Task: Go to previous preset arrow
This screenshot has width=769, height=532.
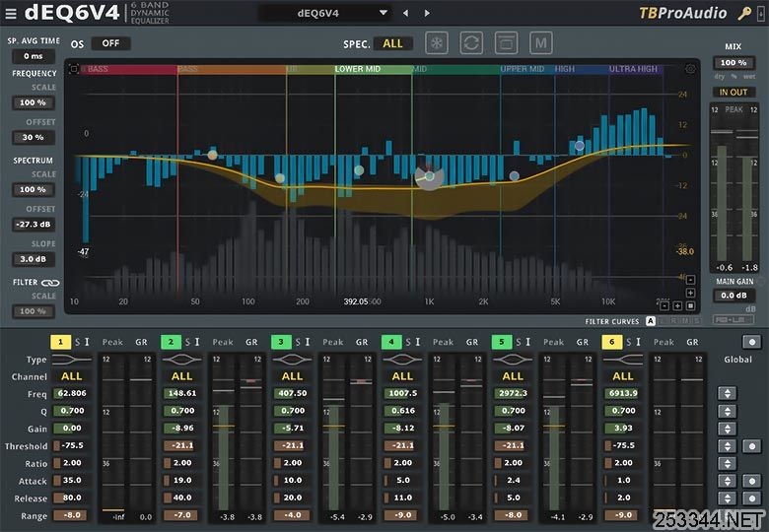Action: click(x=405, y=13)
